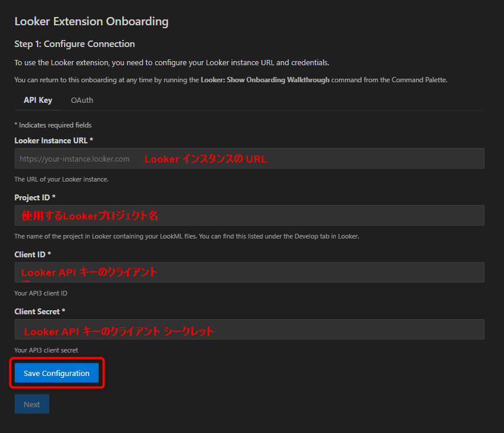Click the 'Looker: Show Onboarding Walkthrough' command text

click(265, 80)
